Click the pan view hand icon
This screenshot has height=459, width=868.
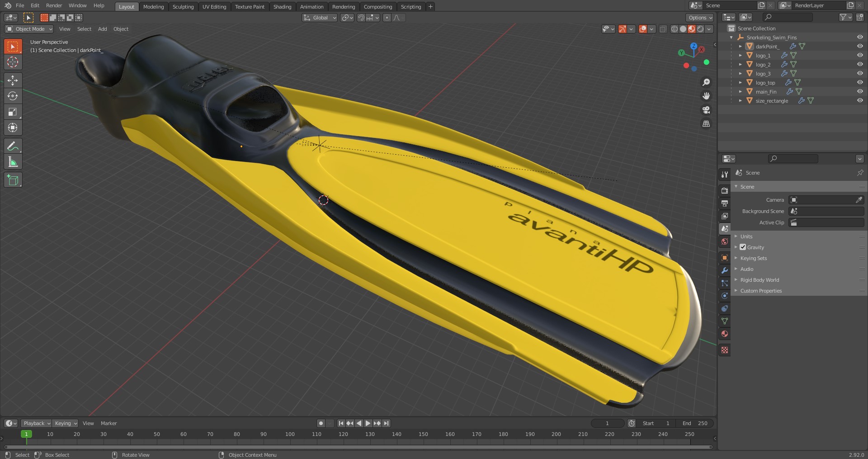[706, 96]
